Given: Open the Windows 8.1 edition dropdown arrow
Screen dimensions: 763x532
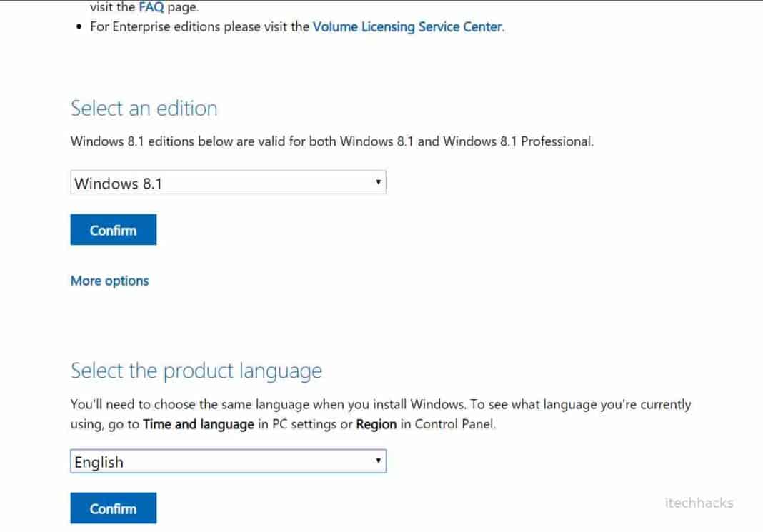Looking at the screenshot, I should pyautogui.click(x=378, y=182).
